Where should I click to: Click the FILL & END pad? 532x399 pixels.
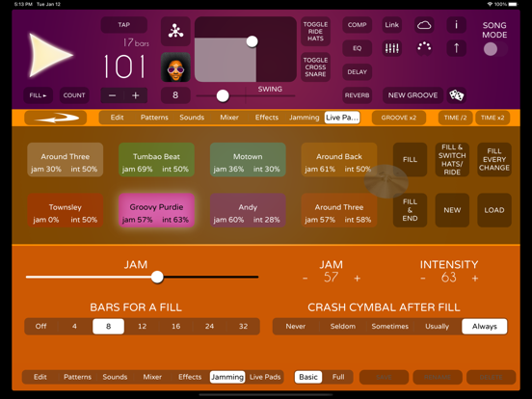(x=410, y=210)
